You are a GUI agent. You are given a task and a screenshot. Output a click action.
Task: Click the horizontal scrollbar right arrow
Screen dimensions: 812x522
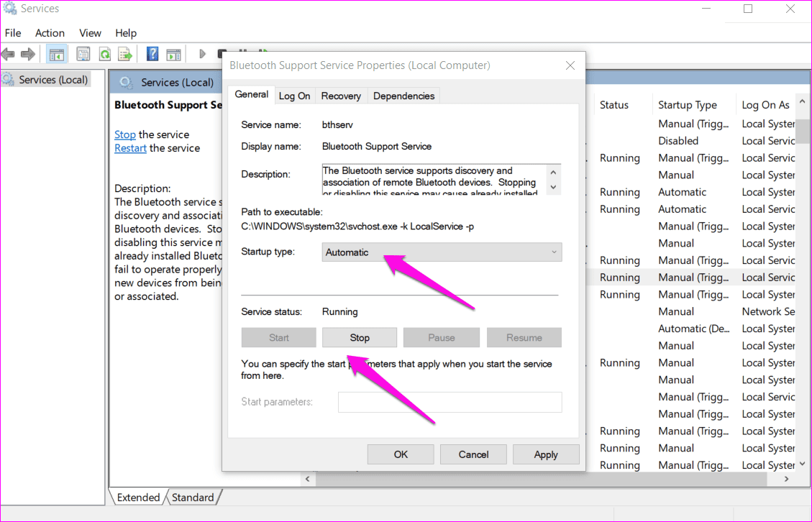click(x=787, y=479)
